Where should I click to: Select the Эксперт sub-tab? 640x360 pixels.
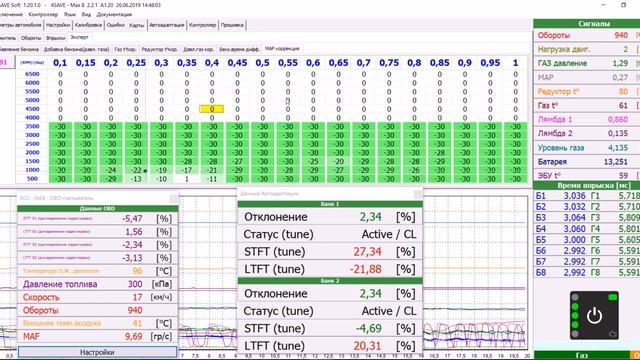(x=79, y=37)
